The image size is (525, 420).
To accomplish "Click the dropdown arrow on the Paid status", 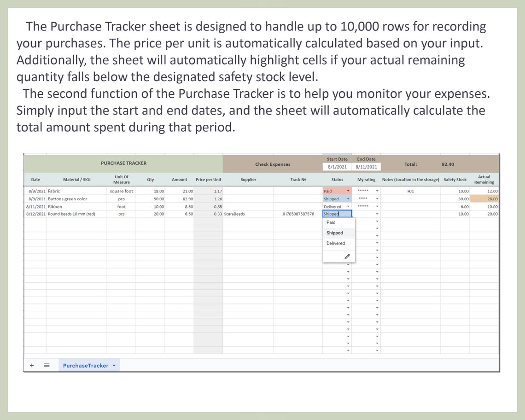I will click(349, 191).
